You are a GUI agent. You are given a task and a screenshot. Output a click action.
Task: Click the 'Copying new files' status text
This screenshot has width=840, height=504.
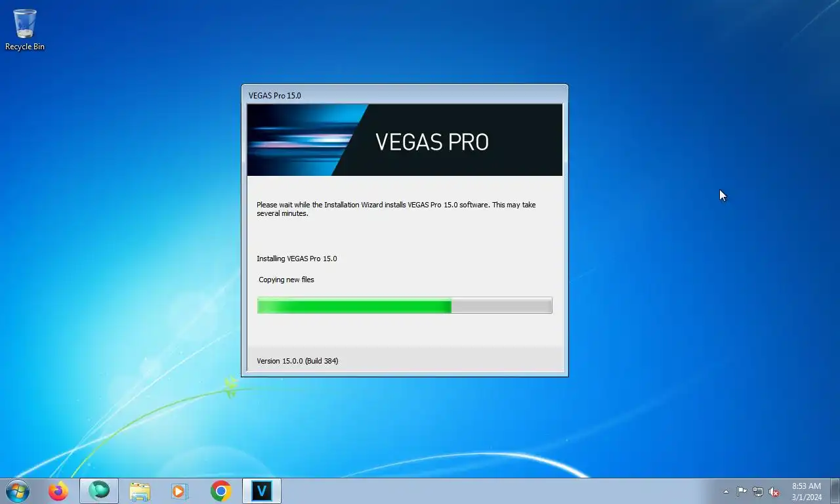[x=286, y=280]
